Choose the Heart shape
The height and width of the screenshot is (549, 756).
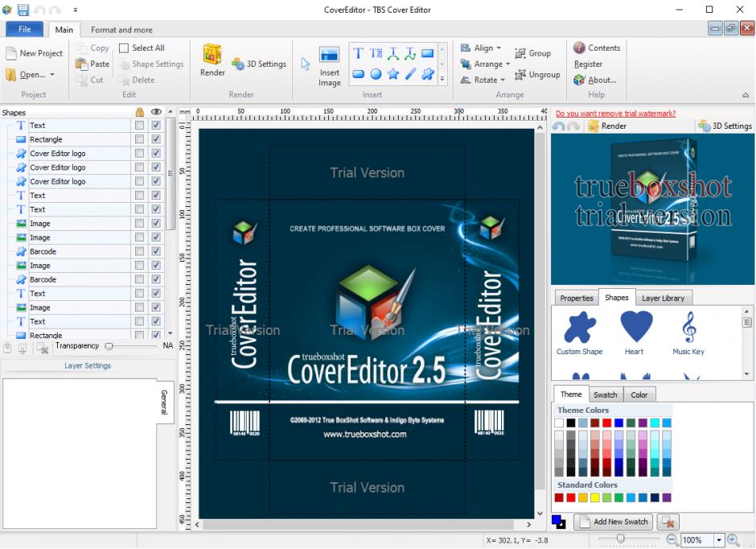click(636, 333)
